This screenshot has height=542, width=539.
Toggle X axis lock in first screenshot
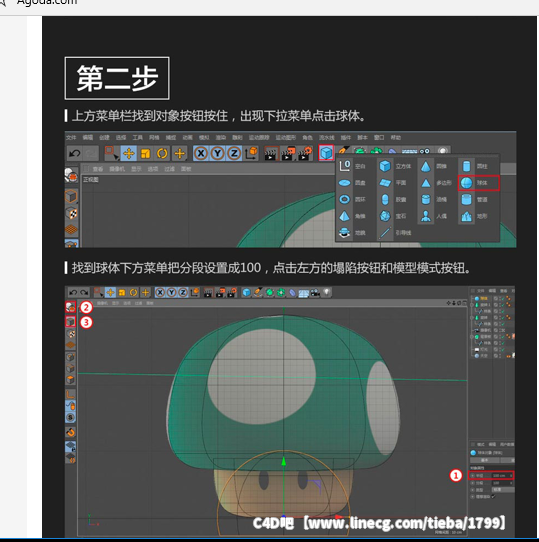[201, 153]
